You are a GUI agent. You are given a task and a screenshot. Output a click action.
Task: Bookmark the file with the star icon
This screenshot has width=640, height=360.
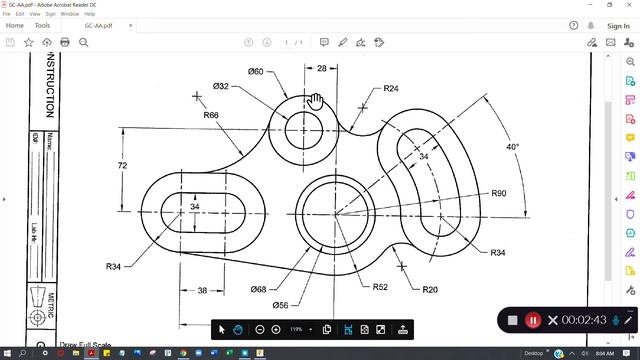pos(29,42)
